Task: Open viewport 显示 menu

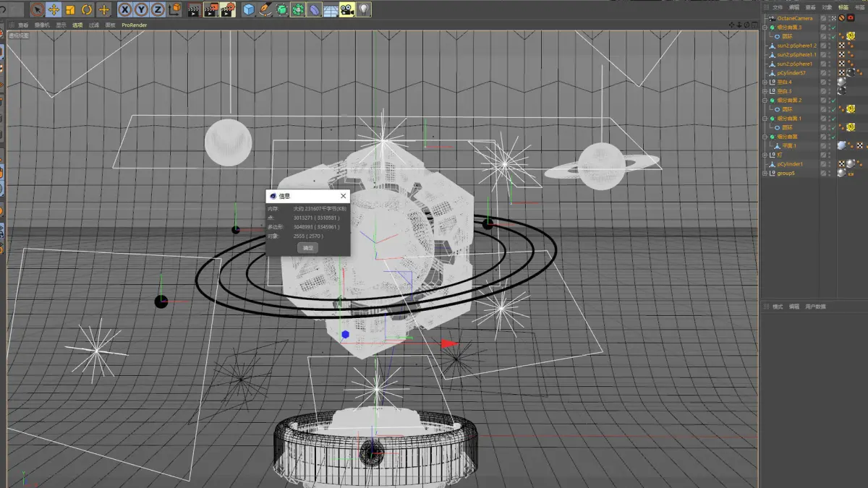Action: 61,25
